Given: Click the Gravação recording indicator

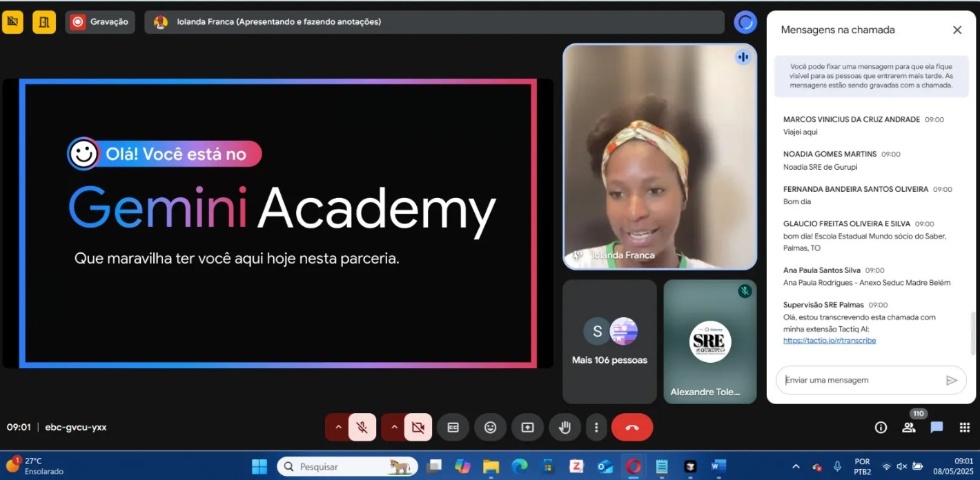Looking at the screenshot, I should 100,22.
